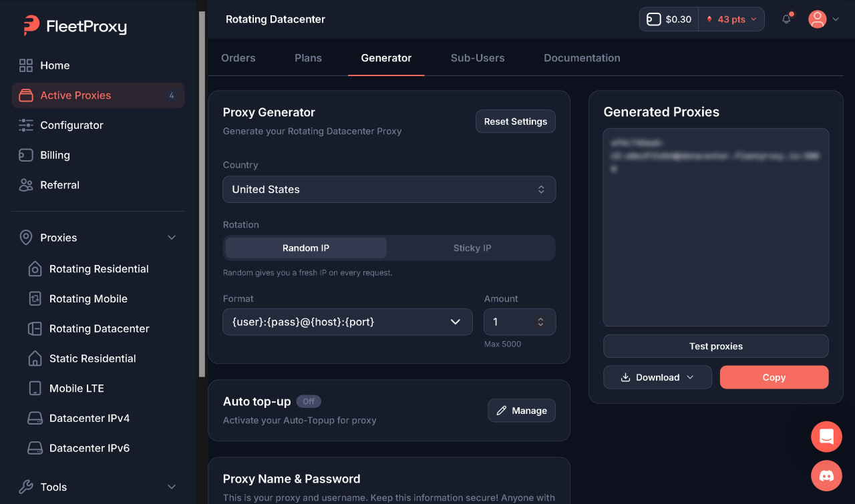Click Reset Settings button
Viewport: 855px width, 504px height.
[x=516, y=121]
